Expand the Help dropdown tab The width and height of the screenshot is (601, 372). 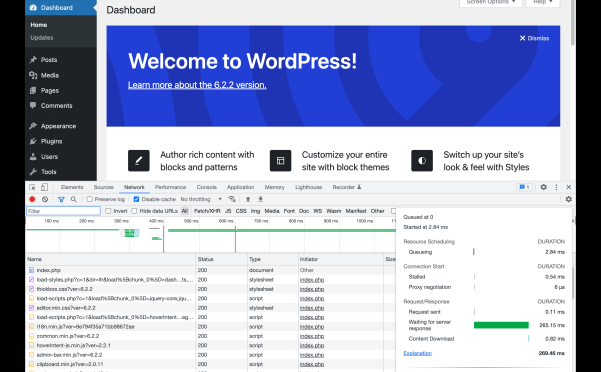click(x=543, y=2)
